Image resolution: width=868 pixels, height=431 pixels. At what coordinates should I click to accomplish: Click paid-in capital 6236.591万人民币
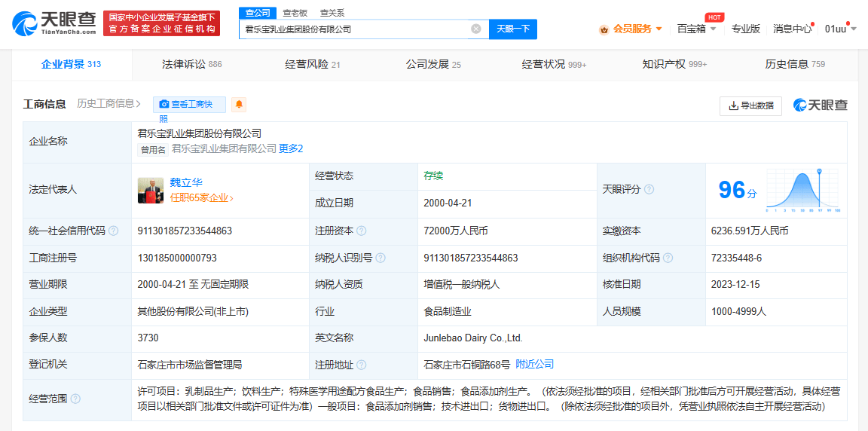pyautogui.click(x=750, y=231)
